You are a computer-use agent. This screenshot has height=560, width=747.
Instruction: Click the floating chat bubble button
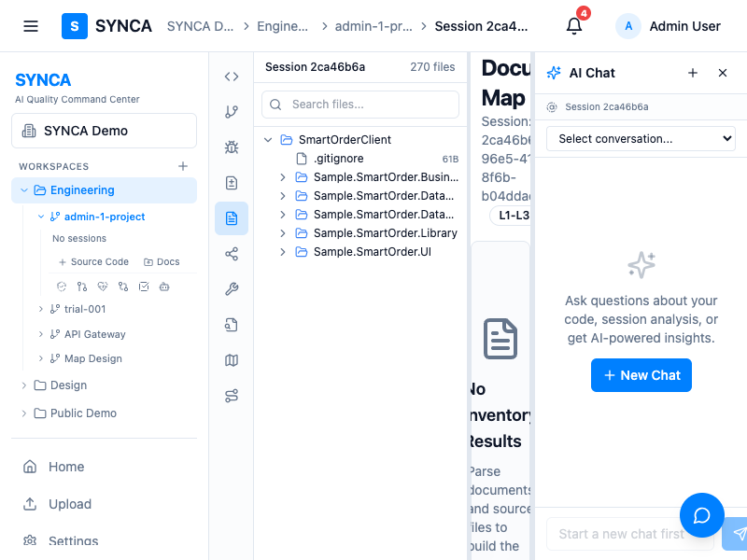point(702,515)
